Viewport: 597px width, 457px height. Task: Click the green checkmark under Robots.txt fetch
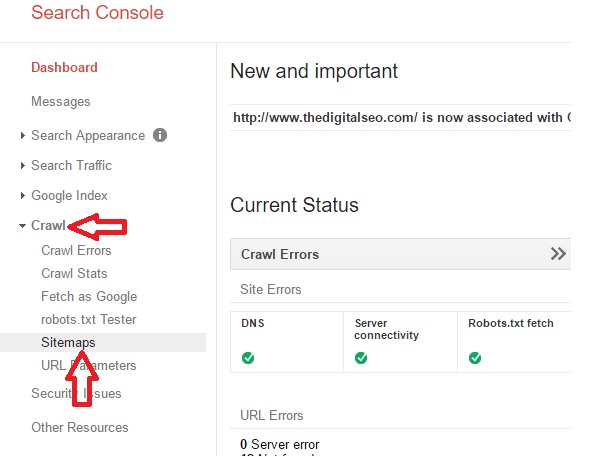pos(475,358)
